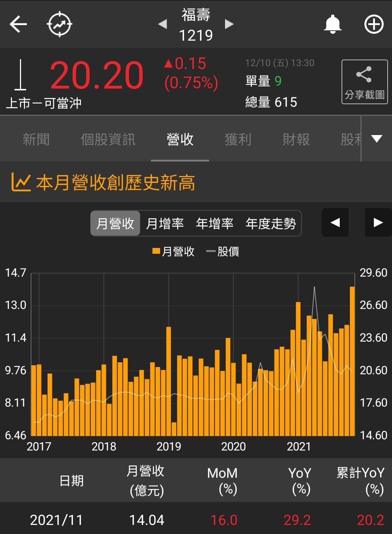Image resolution: width=392 pixels, height=534 pixels.
Task: Select the 月營收 segment option
Action: click(x=115, y=223)
